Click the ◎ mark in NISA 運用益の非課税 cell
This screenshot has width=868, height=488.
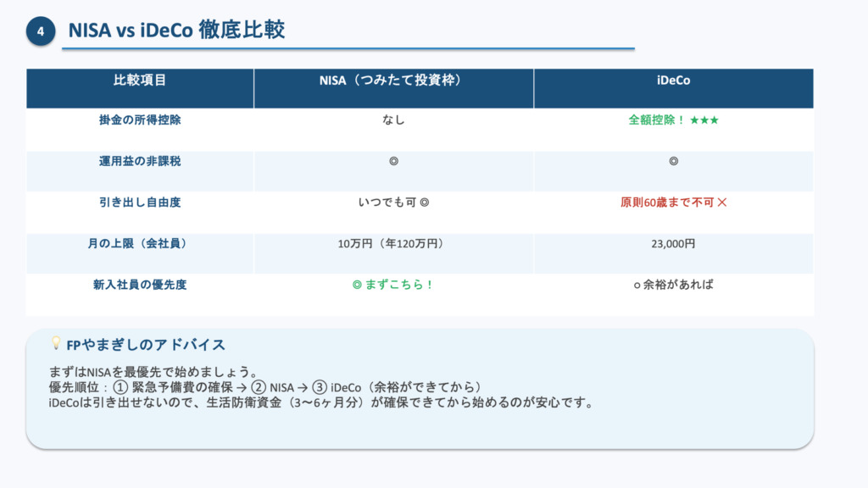393,161
